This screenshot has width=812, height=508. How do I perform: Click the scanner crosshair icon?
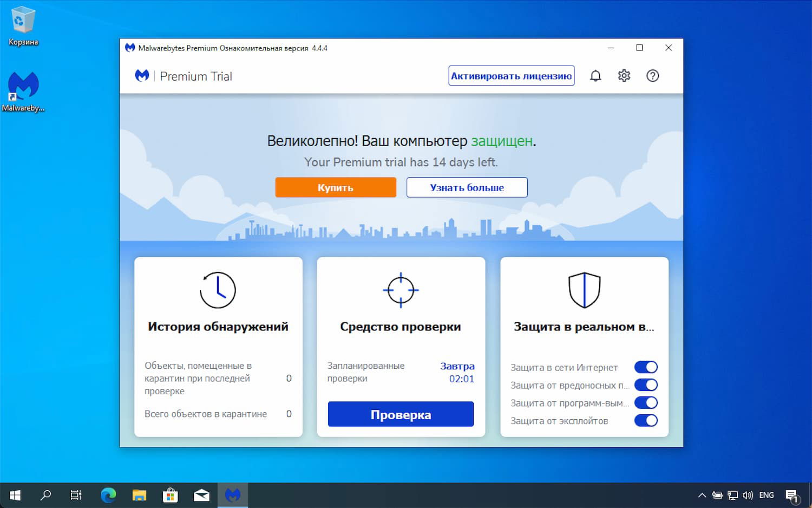(401, 290)
